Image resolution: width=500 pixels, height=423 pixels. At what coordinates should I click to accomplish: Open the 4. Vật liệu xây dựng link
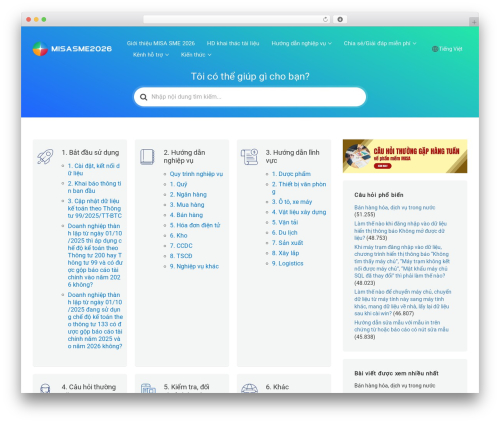tap(299, 212)
